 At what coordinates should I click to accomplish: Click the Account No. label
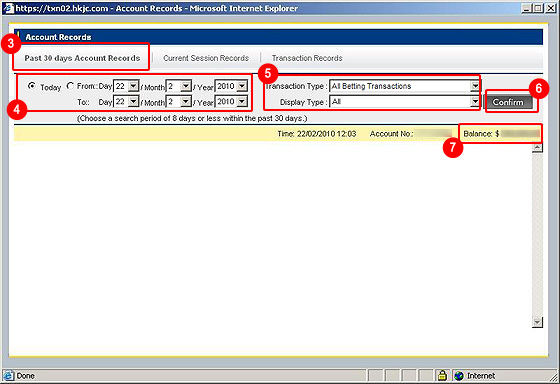coord(391,134)
